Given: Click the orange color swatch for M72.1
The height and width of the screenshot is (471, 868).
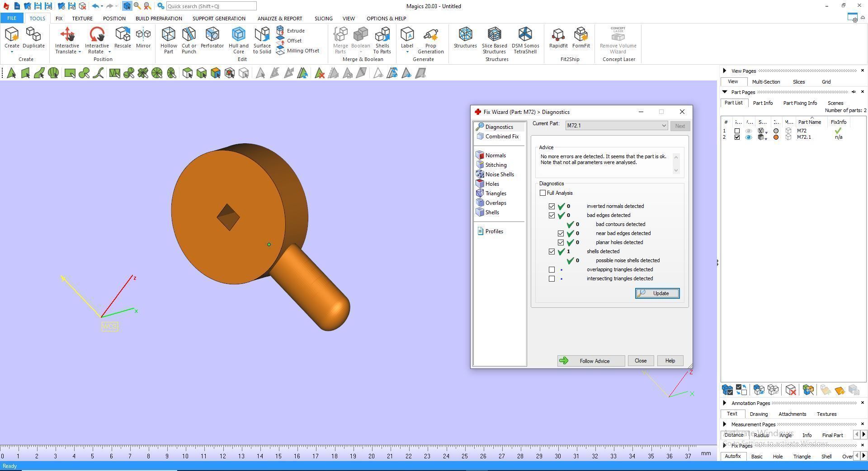Looking at the screenshot, I should [x=776, y=137].
